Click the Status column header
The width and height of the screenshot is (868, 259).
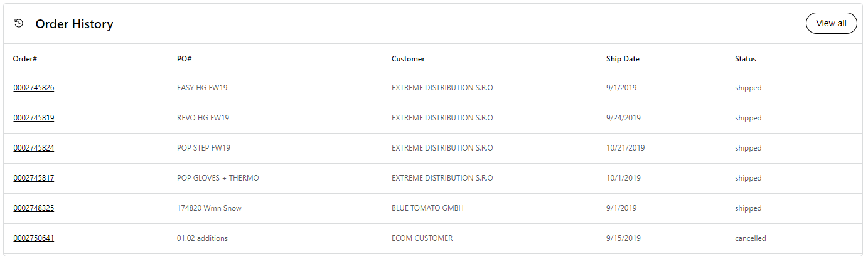[x=745, y=59]
